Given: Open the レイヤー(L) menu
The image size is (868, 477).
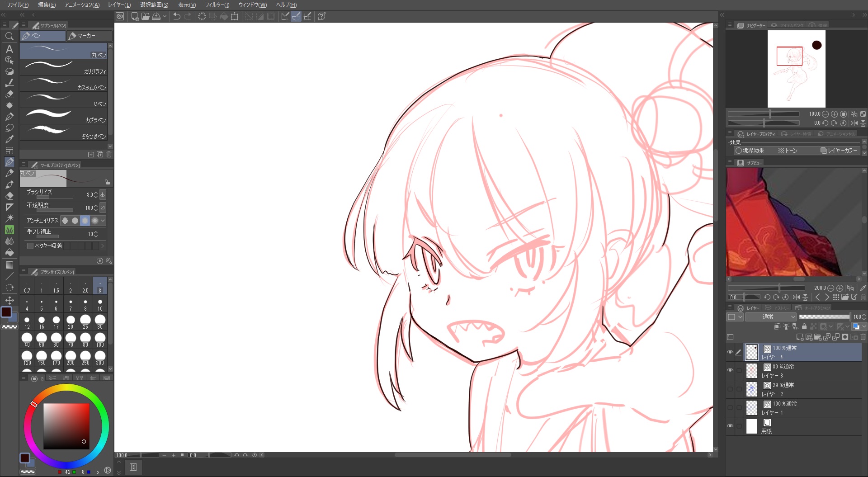Looking at the screenshot, I should click(119, 5).
